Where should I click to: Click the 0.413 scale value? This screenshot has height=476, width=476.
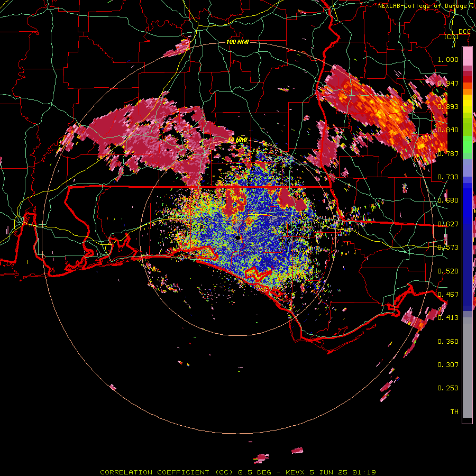[x=448, y=318]
